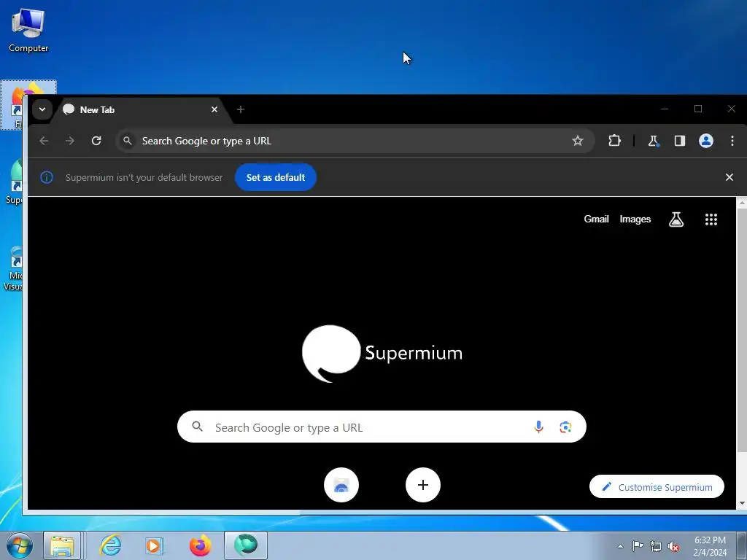Click Set as default button
The height and width of the screenshot is (560, 747).
pyautogui.click(x=275, y=177)
